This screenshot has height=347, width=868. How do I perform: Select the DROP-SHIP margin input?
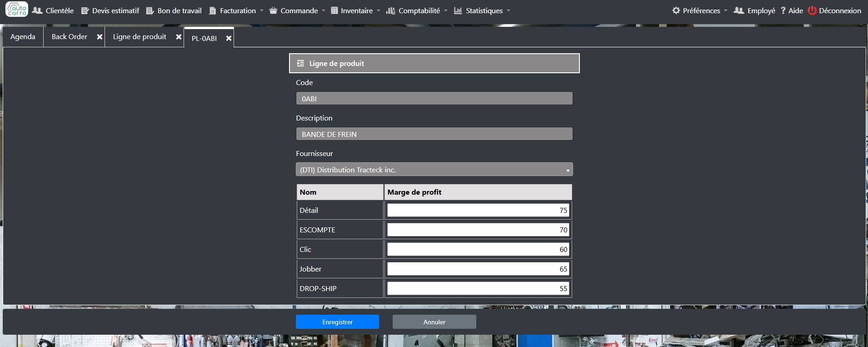pyautogui.click(x=478, y=288)
